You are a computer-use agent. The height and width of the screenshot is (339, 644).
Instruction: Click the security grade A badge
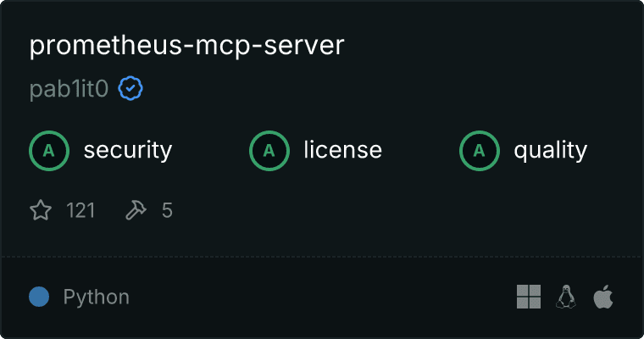(x=49, y=151)
